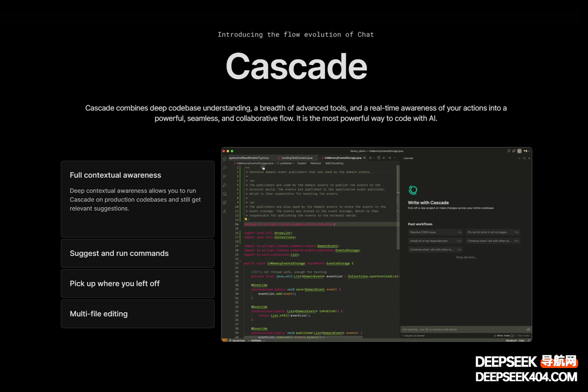
Task: Select the Full contextual awareness card
Action: 137,199
